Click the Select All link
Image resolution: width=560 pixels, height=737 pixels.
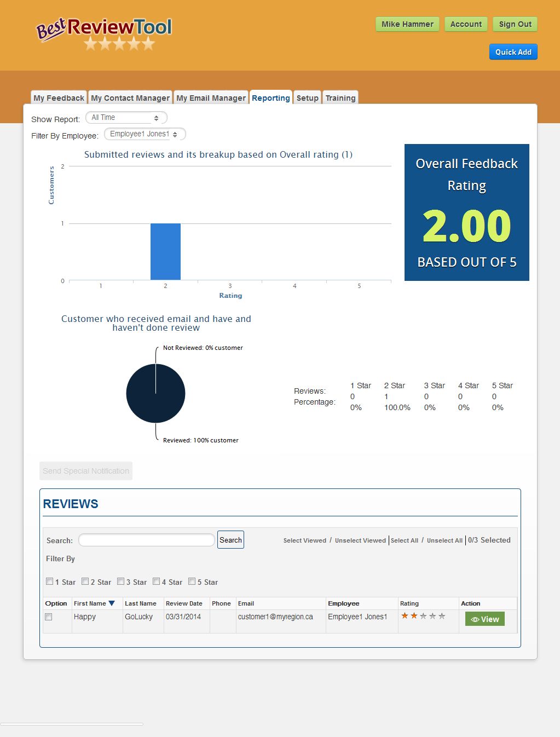point(404,540)
